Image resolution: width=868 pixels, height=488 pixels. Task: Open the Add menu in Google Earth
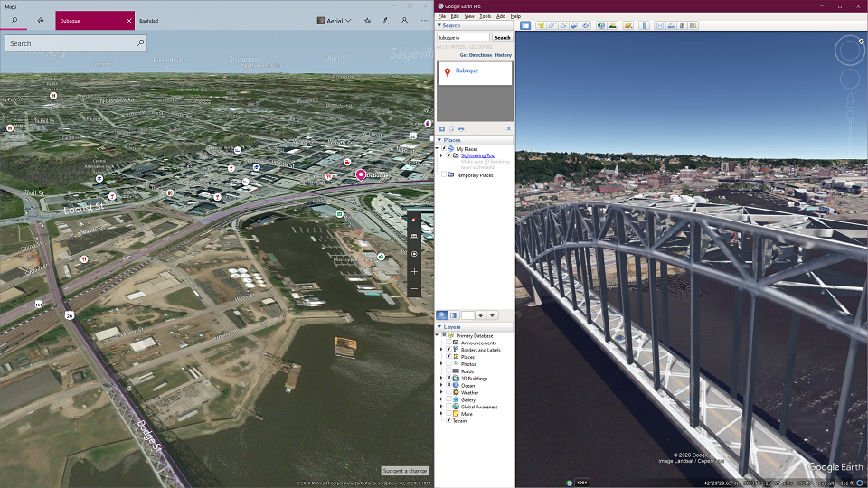(501, 16)
